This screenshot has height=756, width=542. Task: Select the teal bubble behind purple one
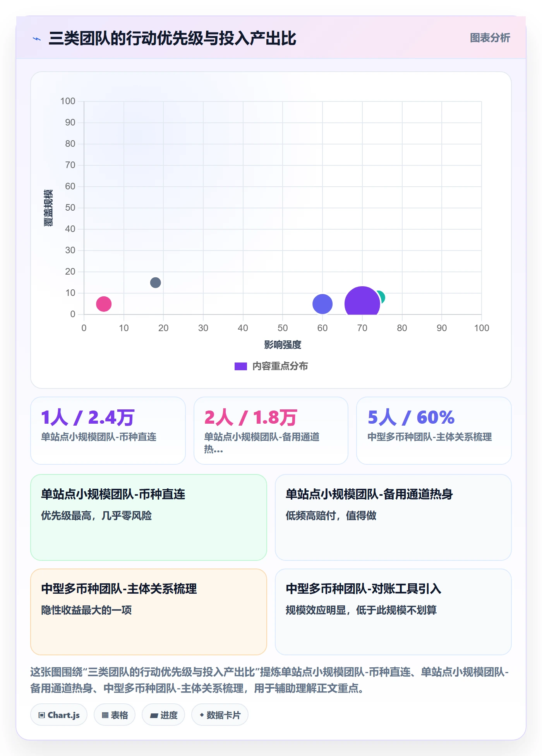(382, 297)
